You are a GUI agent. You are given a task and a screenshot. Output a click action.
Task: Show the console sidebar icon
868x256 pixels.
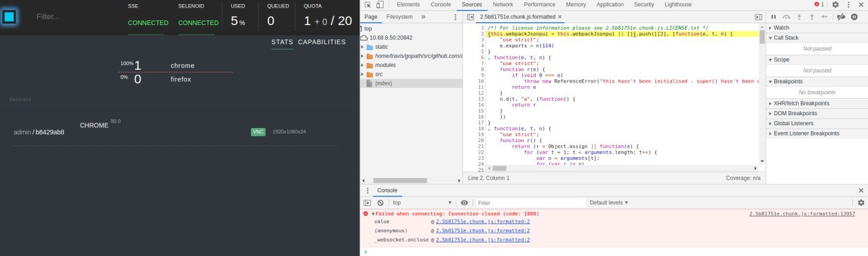pos(368,202)
